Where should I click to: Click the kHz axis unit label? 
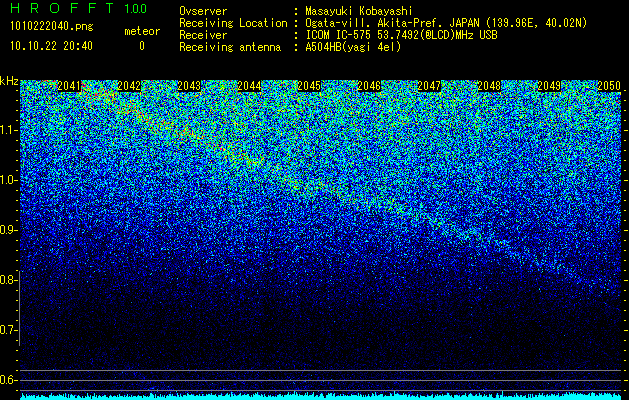pos(9,81)
